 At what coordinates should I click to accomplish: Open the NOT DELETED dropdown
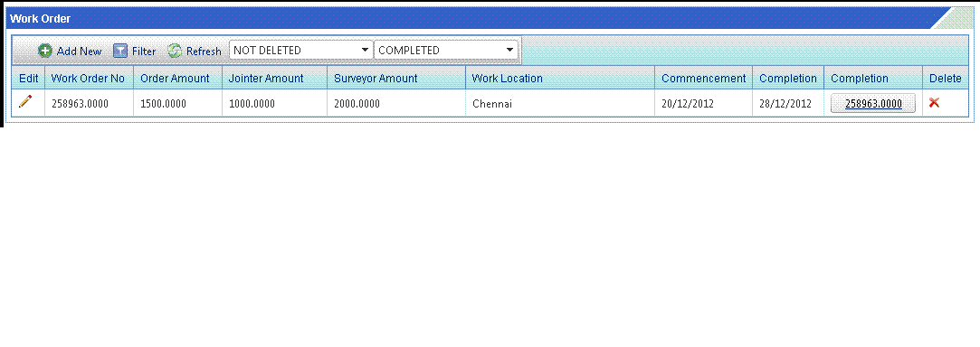coord(301,50)
